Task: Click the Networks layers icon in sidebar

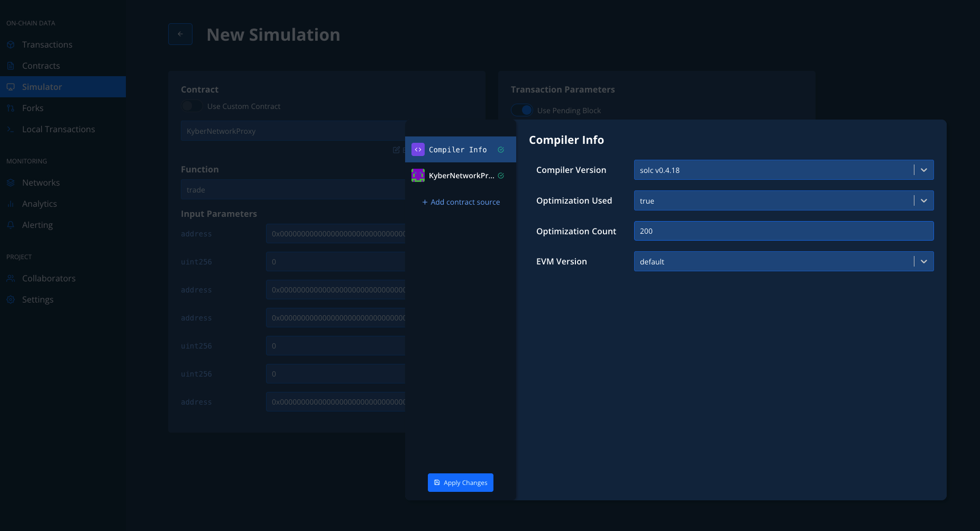Action: (11, 182)
